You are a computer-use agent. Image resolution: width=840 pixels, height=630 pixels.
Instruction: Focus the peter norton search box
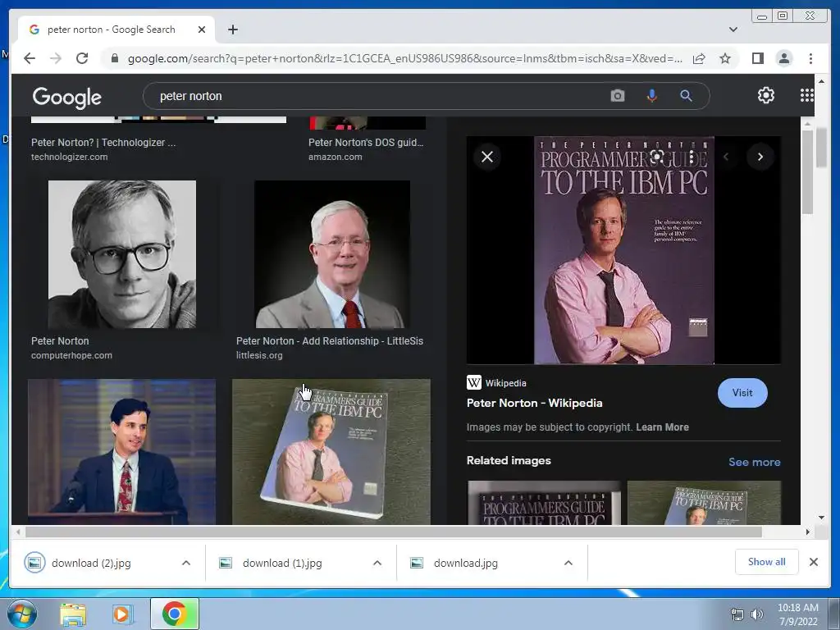[375, 96]
